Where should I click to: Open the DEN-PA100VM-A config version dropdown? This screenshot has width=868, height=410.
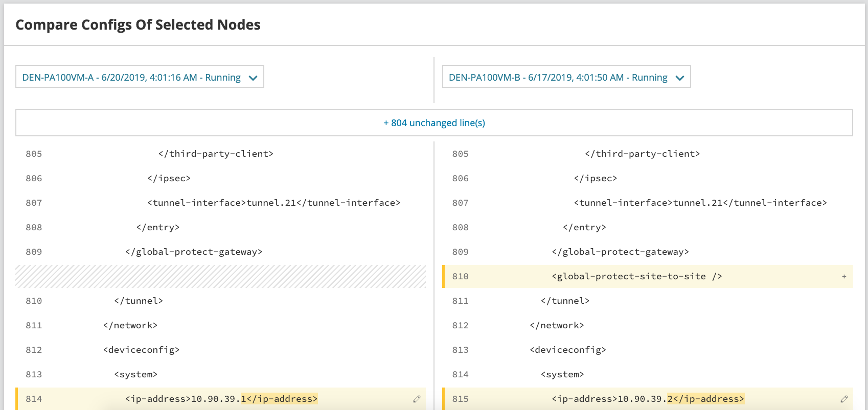pyautogui.click(x=140, y=77)
